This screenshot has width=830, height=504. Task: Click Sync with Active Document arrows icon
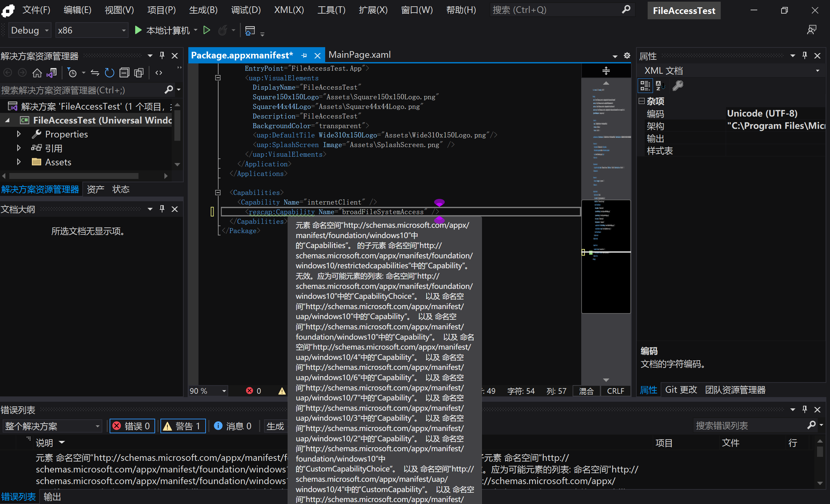95,73
